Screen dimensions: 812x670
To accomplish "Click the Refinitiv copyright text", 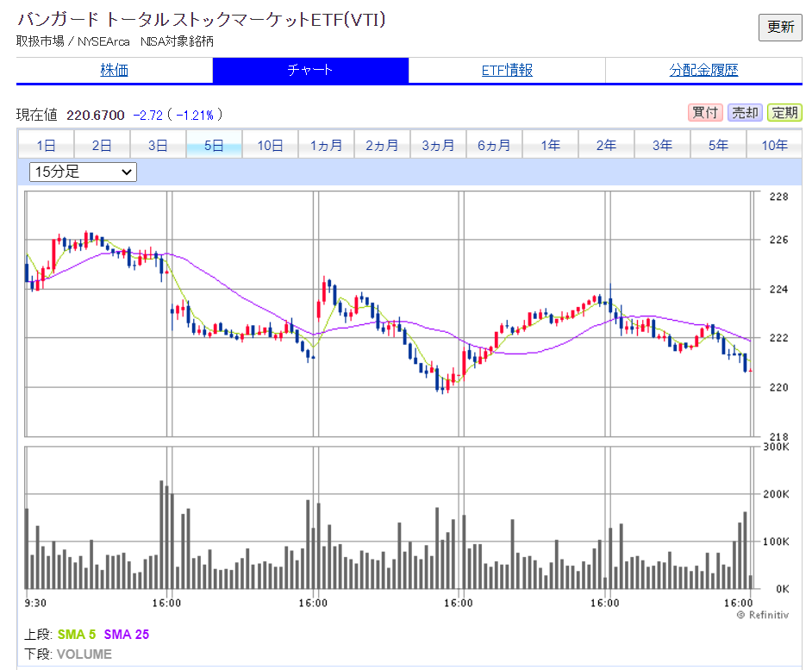I will (x=764, y=615).
